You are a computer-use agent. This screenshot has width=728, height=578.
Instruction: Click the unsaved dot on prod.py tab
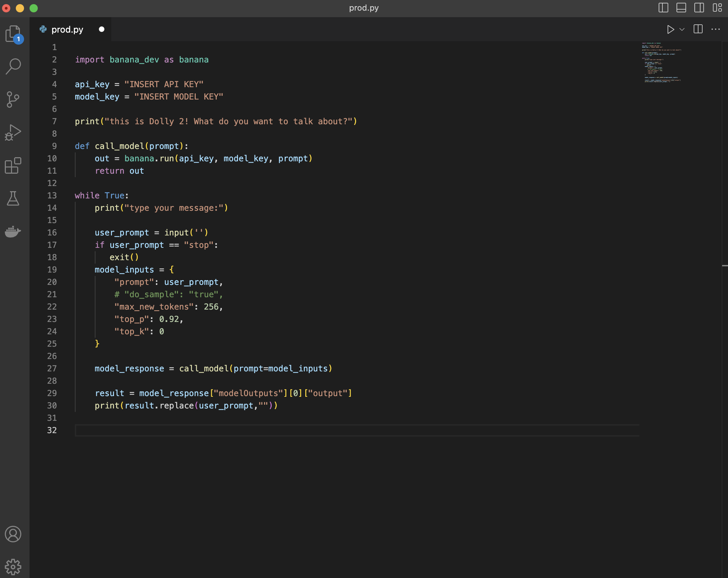coord(102,29)
